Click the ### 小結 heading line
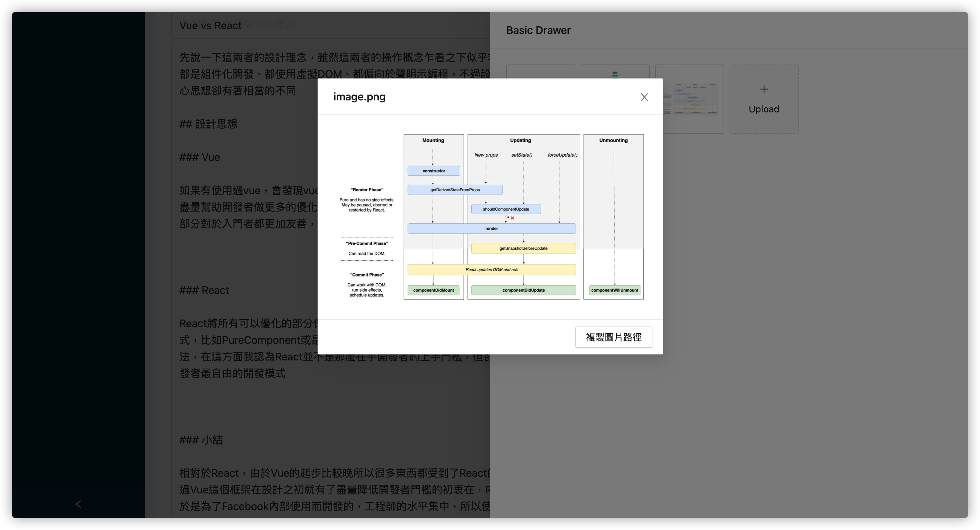 click(x=201, y=440)
